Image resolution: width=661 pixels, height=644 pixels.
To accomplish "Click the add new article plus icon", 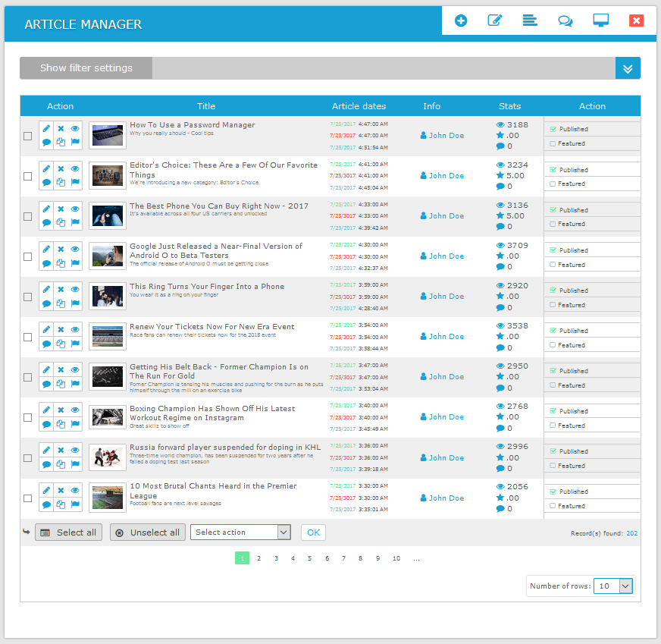I will 461,20.
